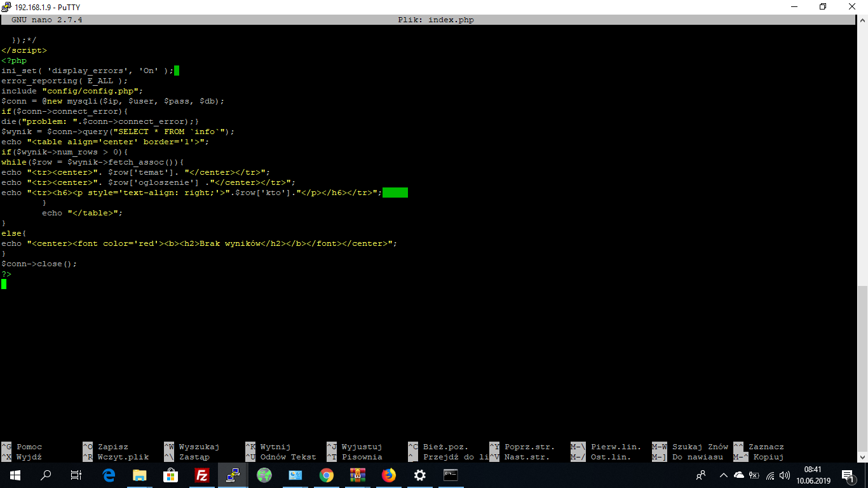Open the volume control in system tray
The image size is (868, 488).
click(785, 475)
